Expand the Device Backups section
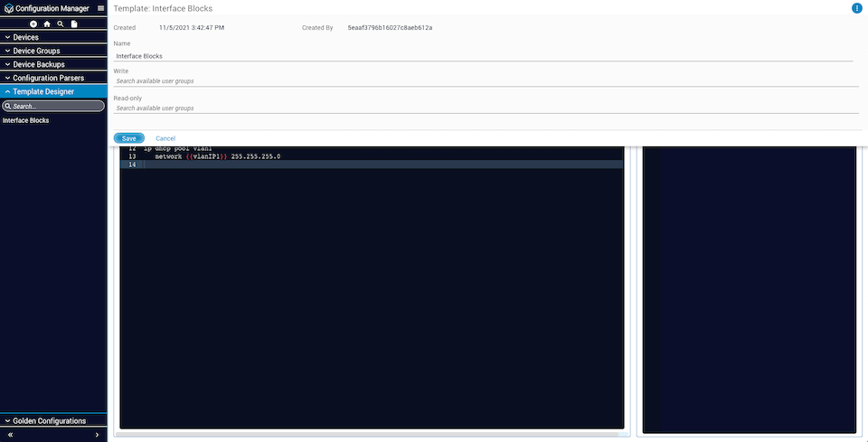The height and width of the screenshot is (442, 868). [x=53, y=64]
